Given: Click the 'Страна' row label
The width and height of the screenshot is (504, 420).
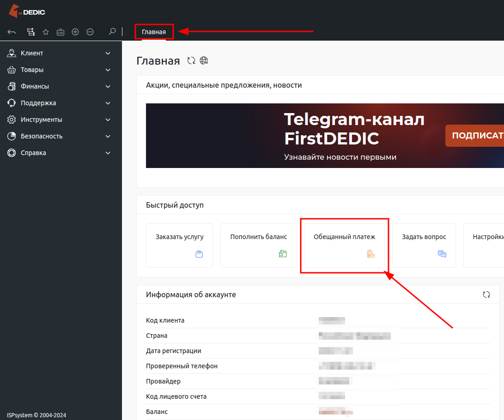Looking at the screenshot, I should (x=157, y=336).
